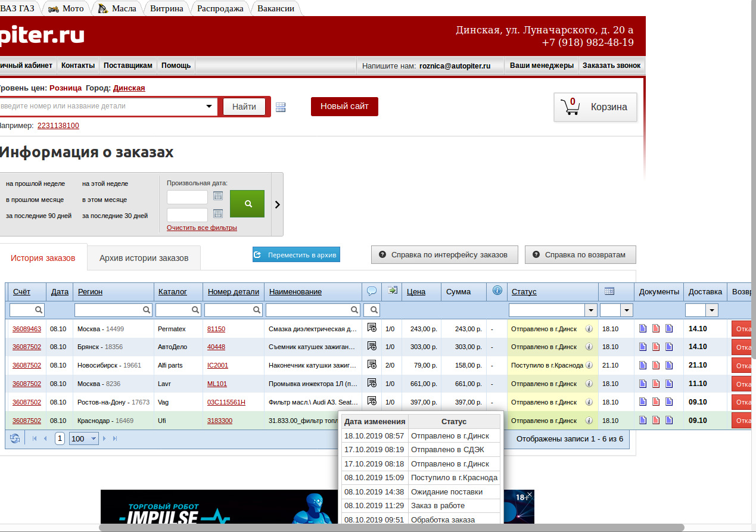The width and height of the screenshot is (756, 532).
Task: Switch to Архив истории заказов tab
Action: tap(144, 258)
